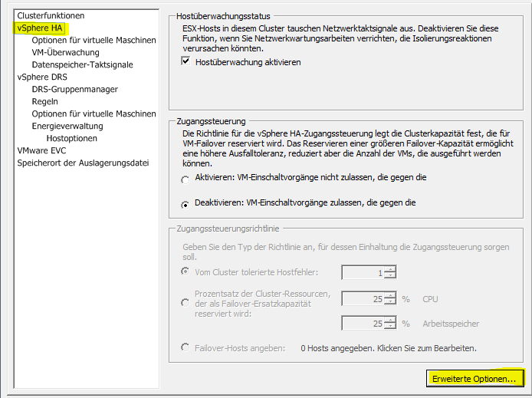Open the vSphere HA settings page
Viewport: 532px width, 398px height.
[x=40, y=28]
